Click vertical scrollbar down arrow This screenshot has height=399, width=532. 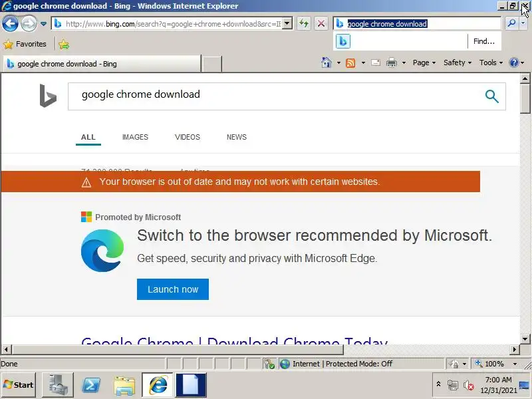tap(525, 338)
